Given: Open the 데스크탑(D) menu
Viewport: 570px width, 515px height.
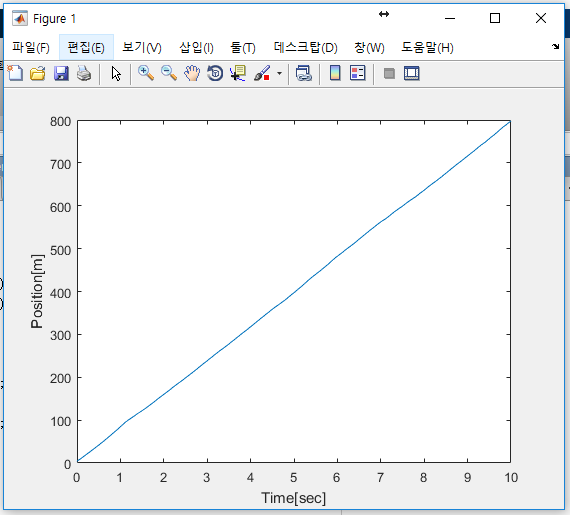Looking at the screenshot, I should point(306,48).
